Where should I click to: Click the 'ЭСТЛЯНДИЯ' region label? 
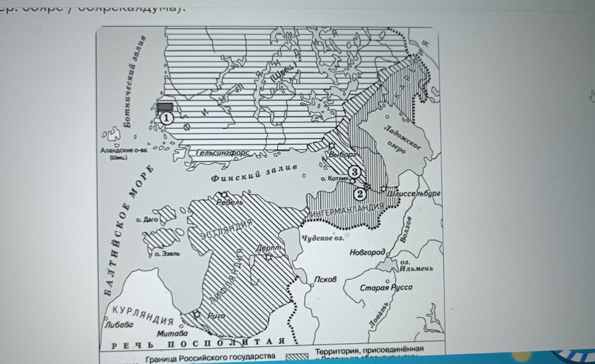coord(227,230)
